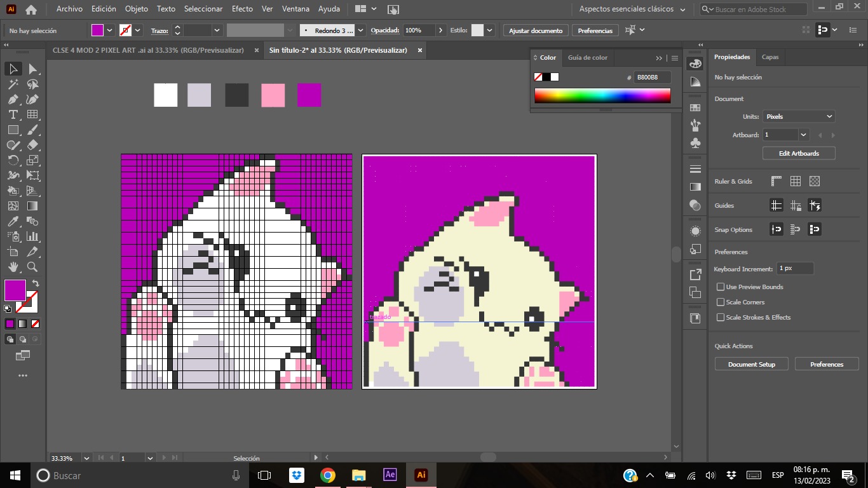Open the Transparency panel icon
Screen dimensions: 868x488
[695, 205]
